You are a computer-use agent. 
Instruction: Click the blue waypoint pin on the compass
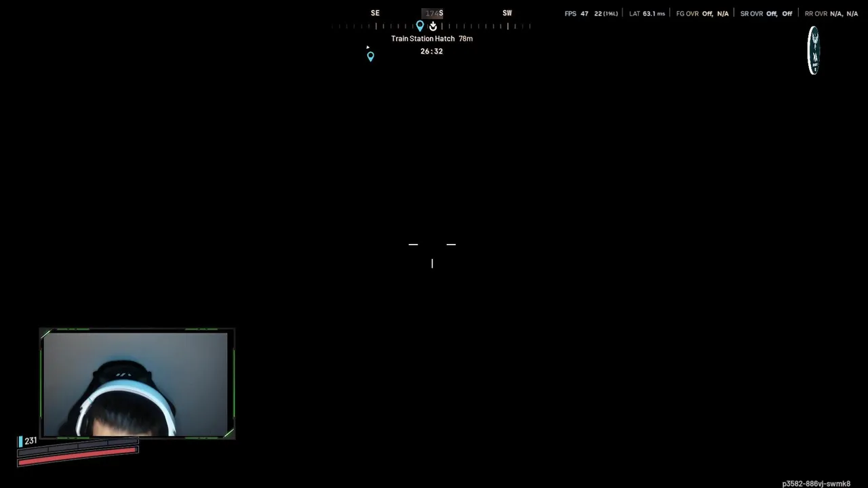coord(420,26)
